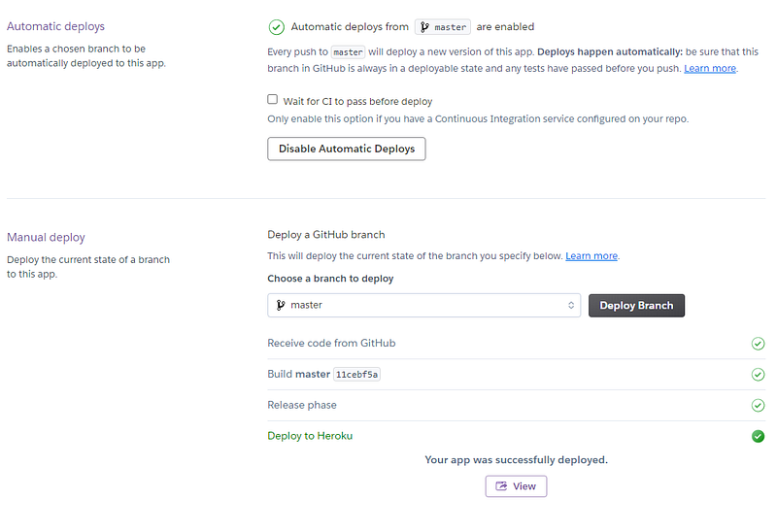Viewport: 777px width, 532px height.
Task: Click checkmark icon on Build master row
Action: 758,375
